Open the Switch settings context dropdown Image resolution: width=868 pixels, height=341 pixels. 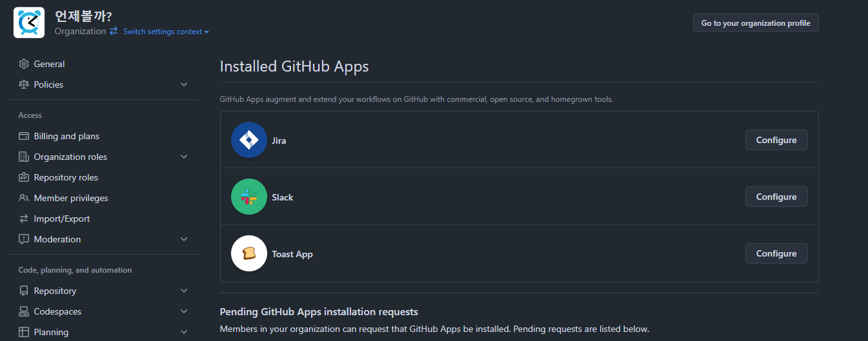click(x=166, y=32)
